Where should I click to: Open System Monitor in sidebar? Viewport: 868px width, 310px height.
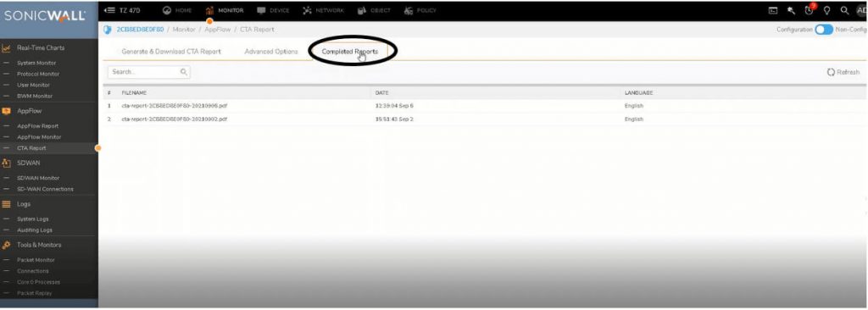[x=36, y=64]
